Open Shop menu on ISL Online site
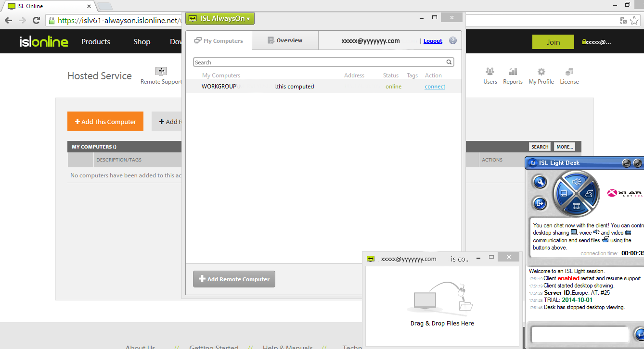The width and height of the screenshot is (644, 349). pos(142,42)
